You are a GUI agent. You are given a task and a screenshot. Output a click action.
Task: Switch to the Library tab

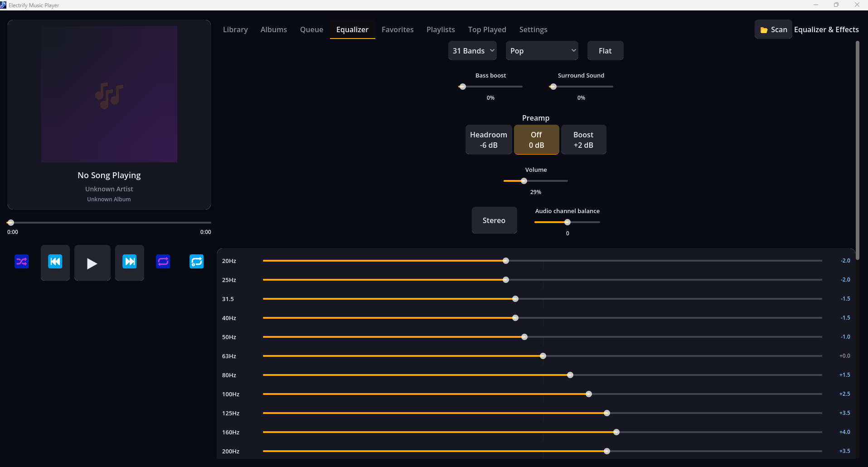(235, 29)
